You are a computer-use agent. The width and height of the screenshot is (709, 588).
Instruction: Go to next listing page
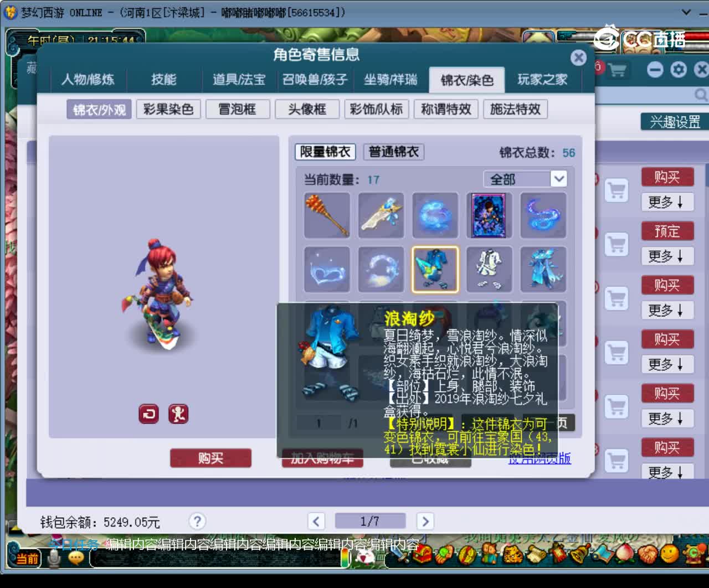point(425,521)
